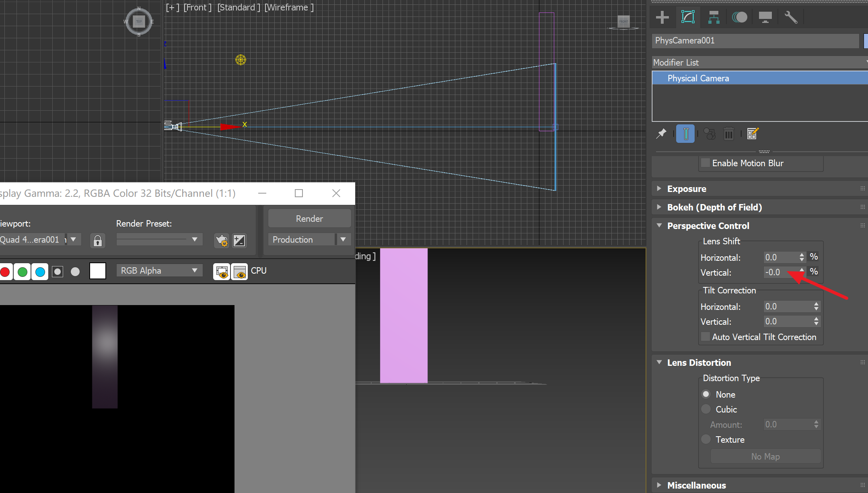Click the Render button
The width and height of the screenshot is (868, 493).
(309, 219)
